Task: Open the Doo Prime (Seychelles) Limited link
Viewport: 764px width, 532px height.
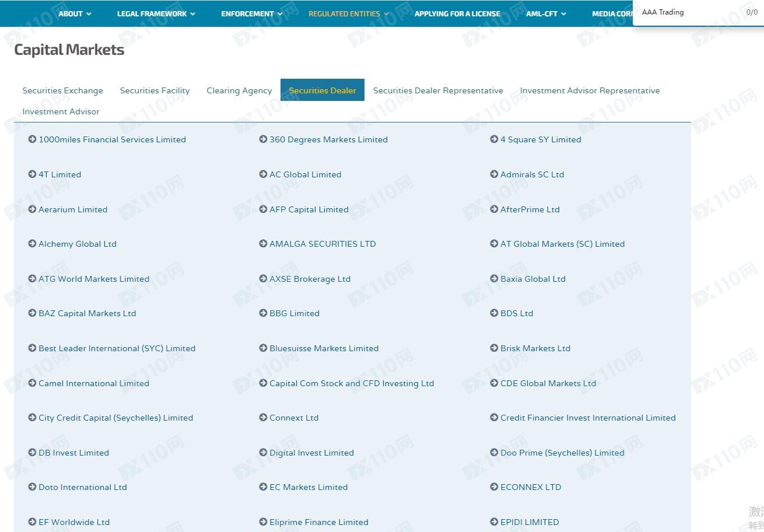Action: pos(562,453)
